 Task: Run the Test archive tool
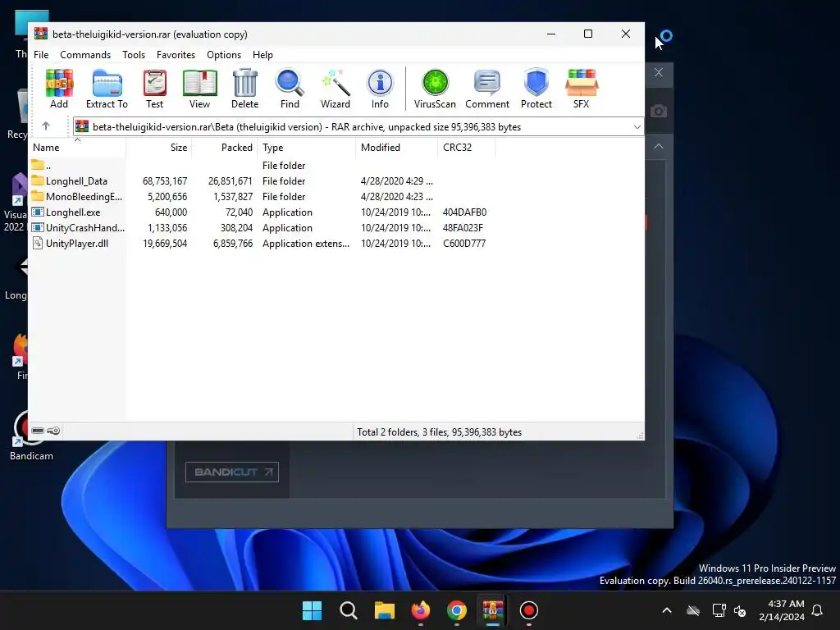coord(155,89)
